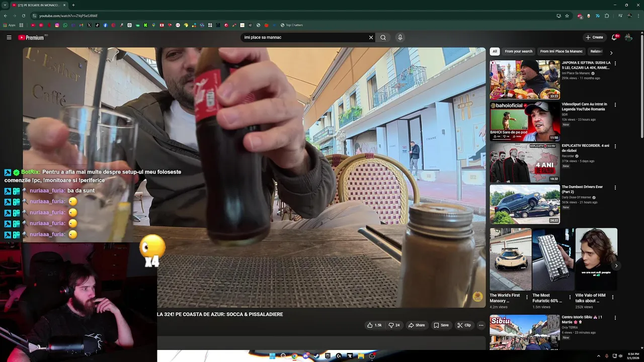The height and width of the screenshot is (362, 644).
Task: Open more actions ellipsis beside Clip
Action: (x=481, y=325)
